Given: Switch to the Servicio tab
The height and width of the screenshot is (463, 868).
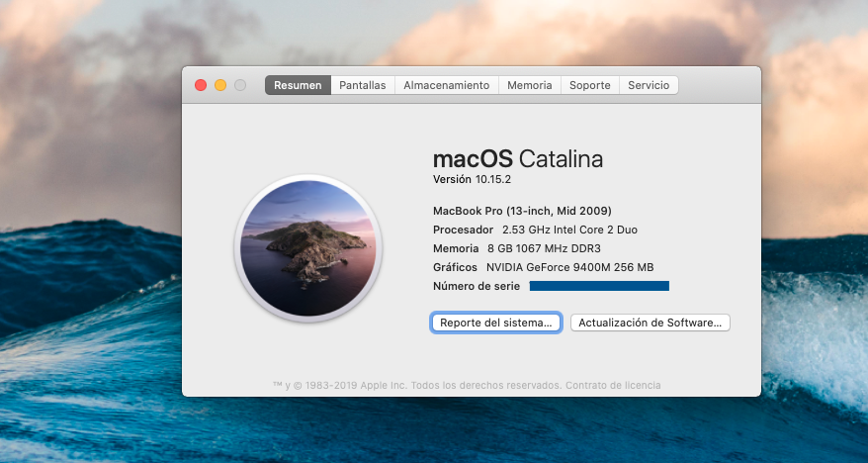Looking at the screenshot, I should (649, 85).
